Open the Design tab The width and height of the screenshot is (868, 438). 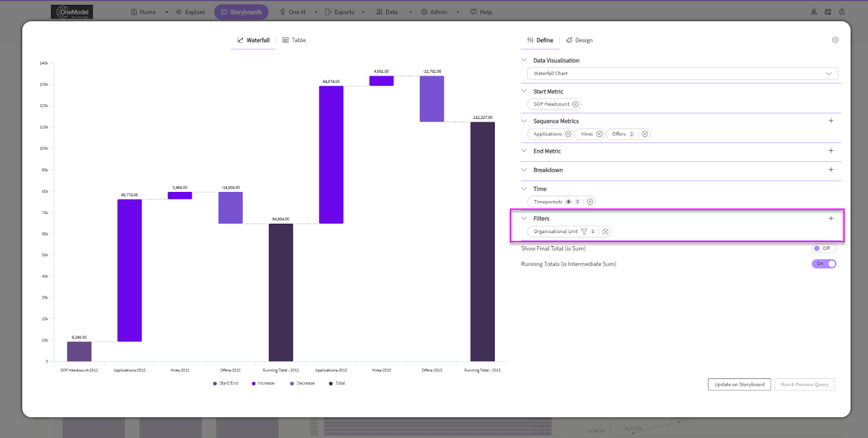click(x=579, y=40)
